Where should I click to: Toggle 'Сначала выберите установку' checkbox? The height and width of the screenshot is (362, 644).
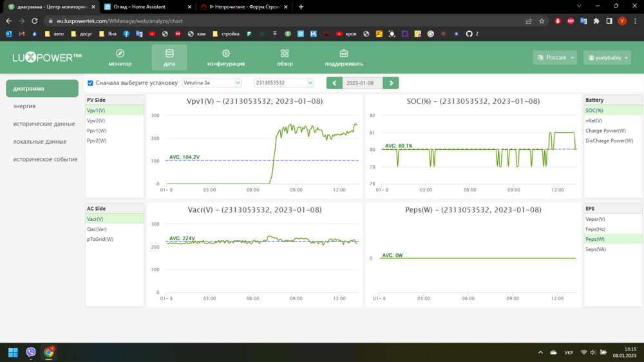pos(91,83)
